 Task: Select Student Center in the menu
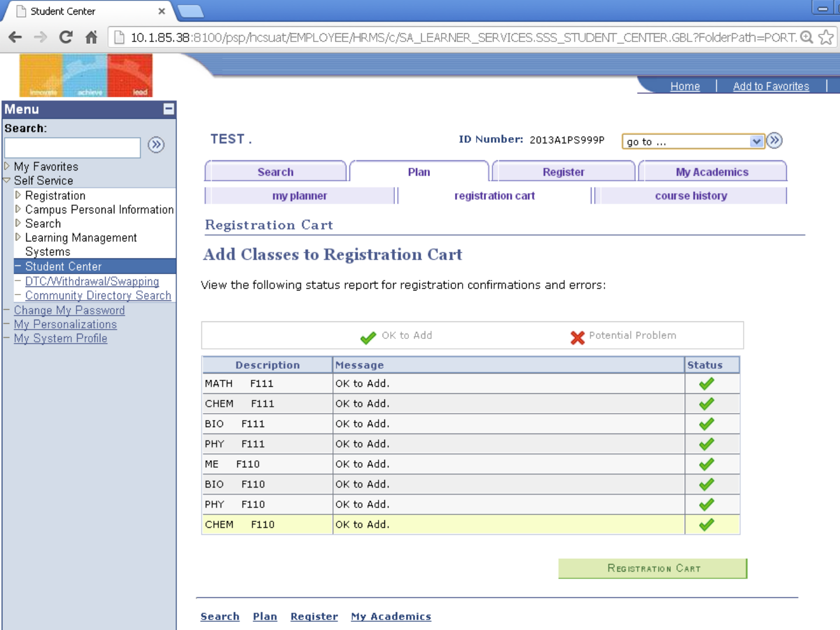click(64, 266)
